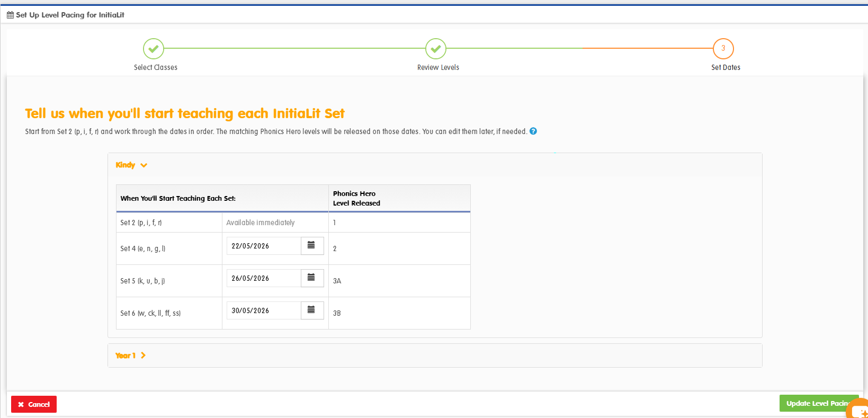Click the Review Levels step label
The width and height of the screenshot is (868, 418).
438,67
